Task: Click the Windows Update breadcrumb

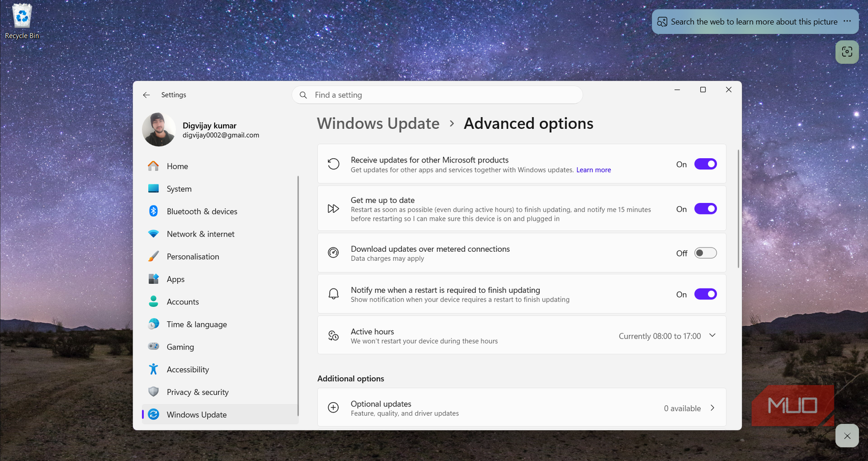Action: (x=378, y=124)
